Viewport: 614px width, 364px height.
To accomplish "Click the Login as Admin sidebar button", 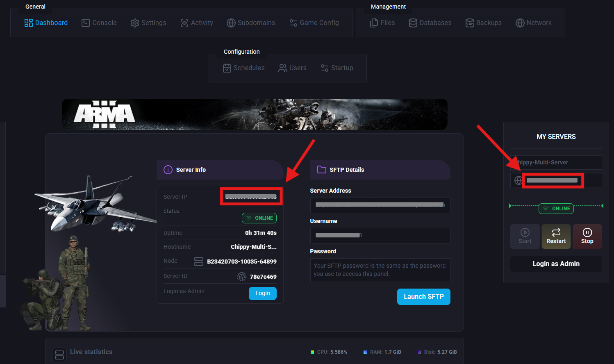I will (556, 264).
